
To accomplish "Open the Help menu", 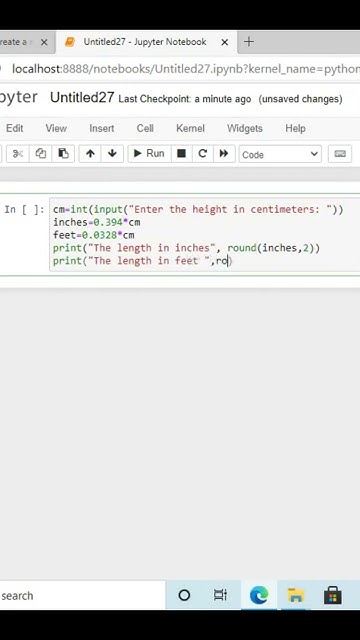I will click(295, 128).
